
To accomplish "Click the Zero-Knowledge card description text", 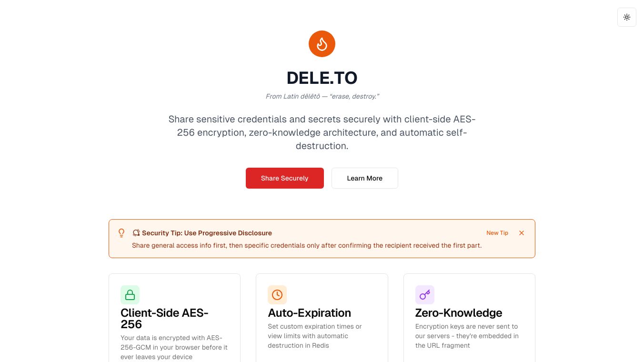I will tap(466, 336).
